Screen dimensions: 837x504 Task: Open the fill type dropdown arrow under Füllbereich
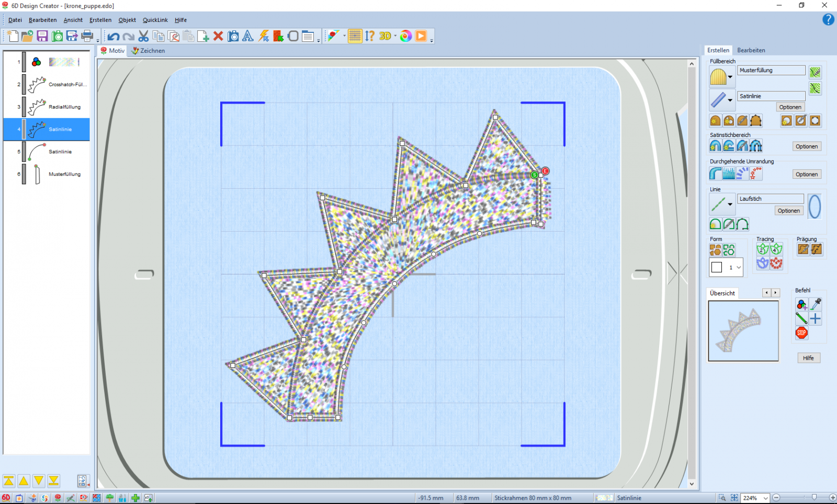(x=730, y=77)
